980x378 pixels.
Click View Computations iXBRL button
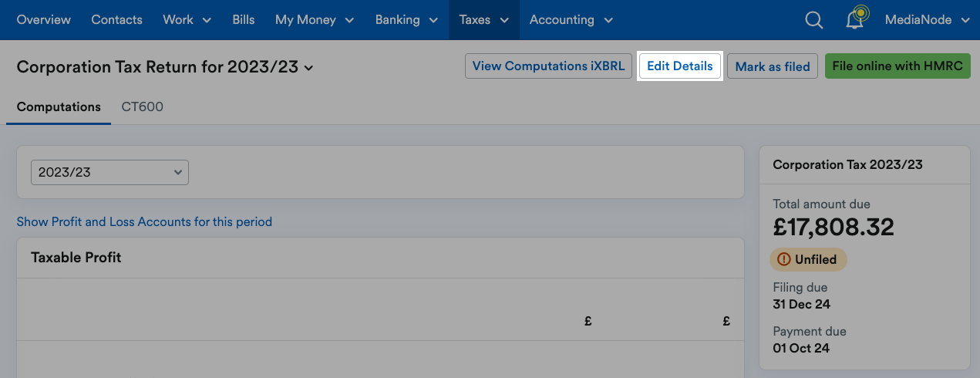click(x=548, y=66)
